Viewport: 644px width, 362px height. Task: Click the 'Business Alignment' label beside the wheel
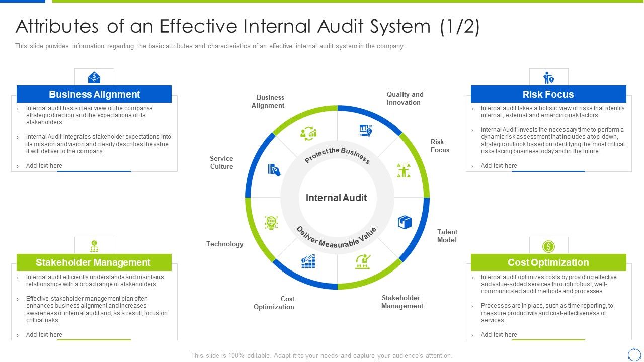tap(268, 101)
